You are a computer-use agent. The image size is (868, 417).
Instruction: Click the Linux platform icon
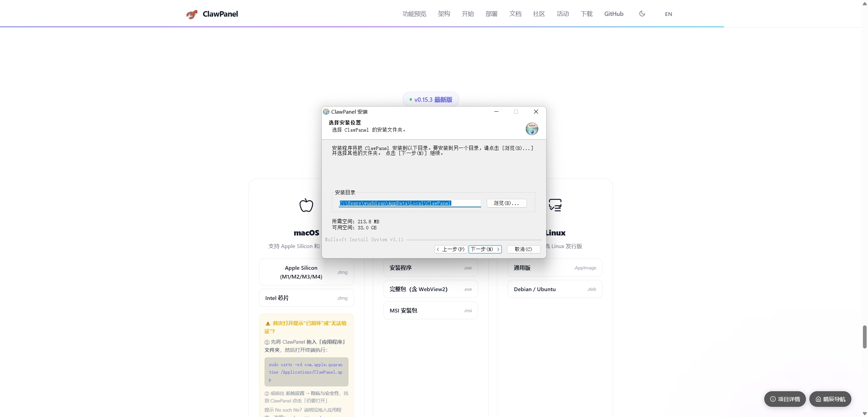pyautogui.click(x=555, y=205)
